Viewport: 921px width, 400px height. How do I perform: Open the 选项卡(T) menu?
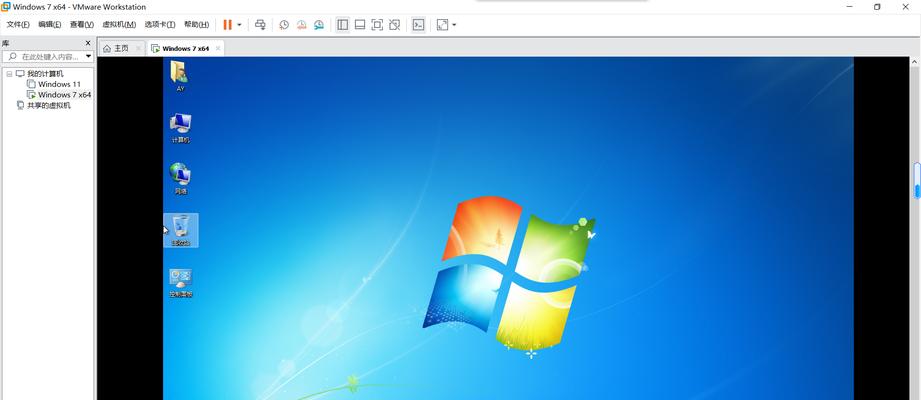pyautogui.click(x=160, y=25)
